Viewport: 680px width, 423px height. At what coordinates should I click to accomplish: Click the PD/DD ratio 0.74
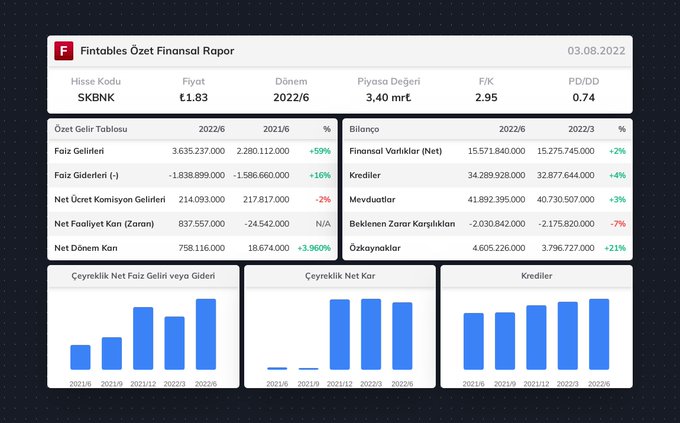tap(584, 98)
